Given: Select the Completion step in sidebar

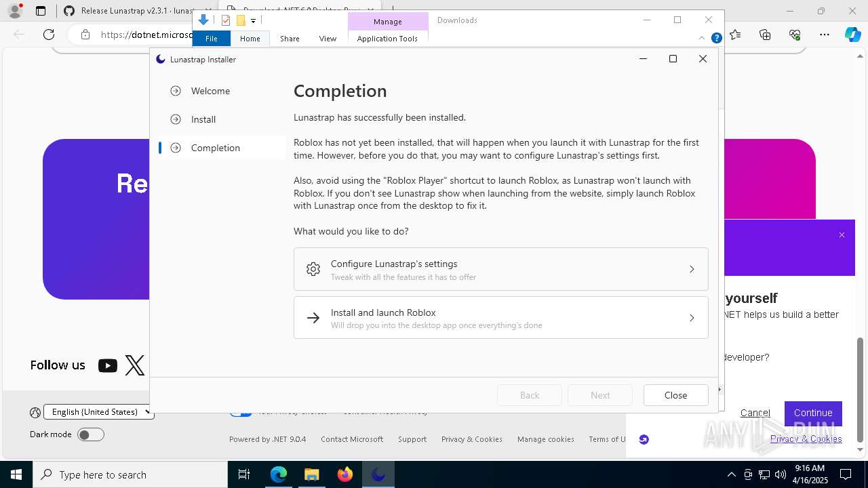Looking at the screenshot, I should point(220,148).
